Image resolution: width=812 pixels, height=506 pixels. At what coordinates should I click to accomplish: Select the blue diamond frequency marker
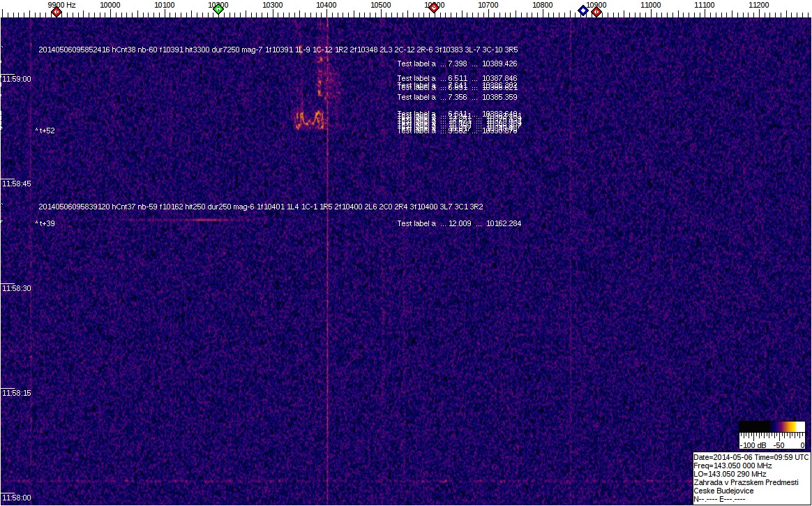[x=582, y=10]
